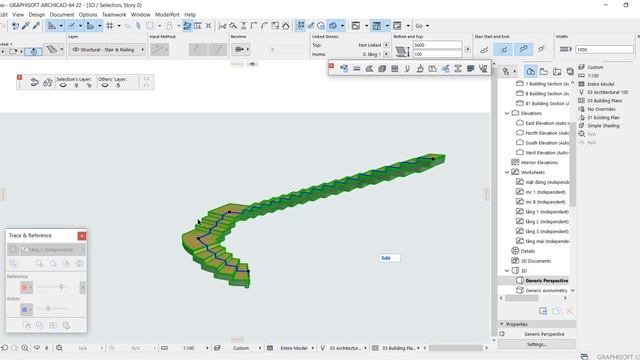The image size is (640, 360).
Task: Open the ModelPort menu
Action: click(x=167, y=14)
